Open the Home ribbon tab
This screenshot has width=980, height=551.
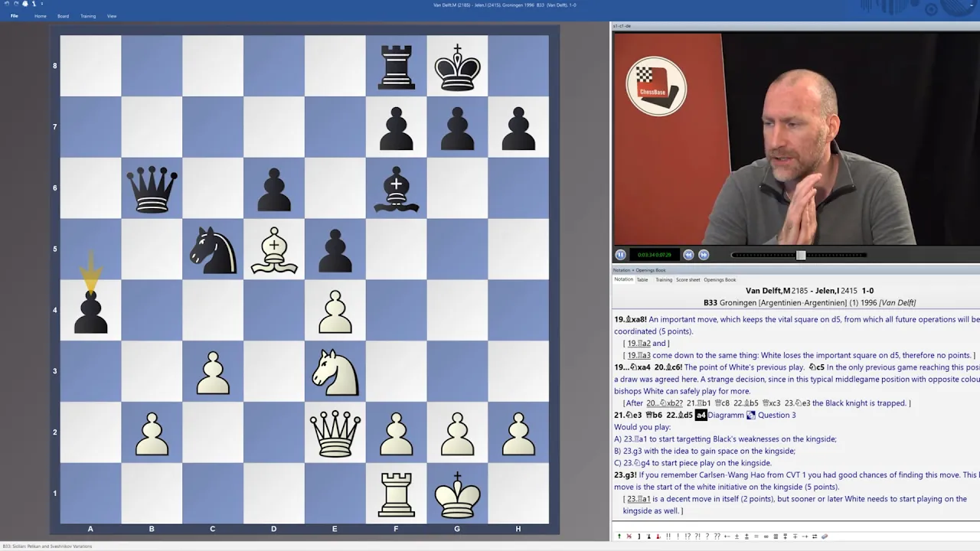click(x=41, y=16)
